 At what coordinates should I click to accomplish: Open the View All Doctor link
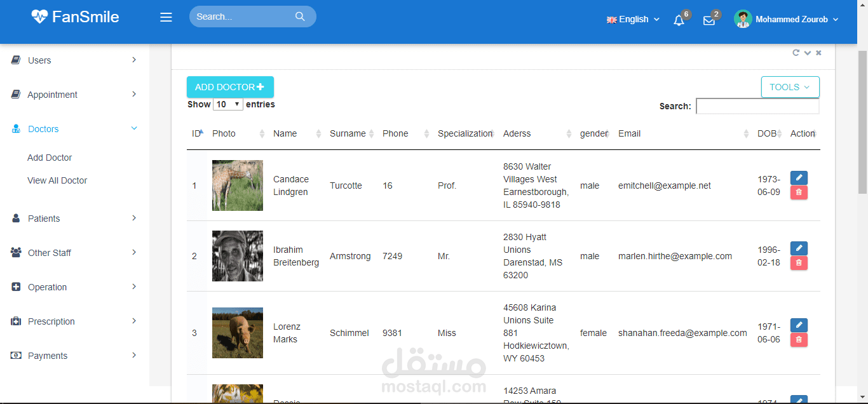[57, 180]
